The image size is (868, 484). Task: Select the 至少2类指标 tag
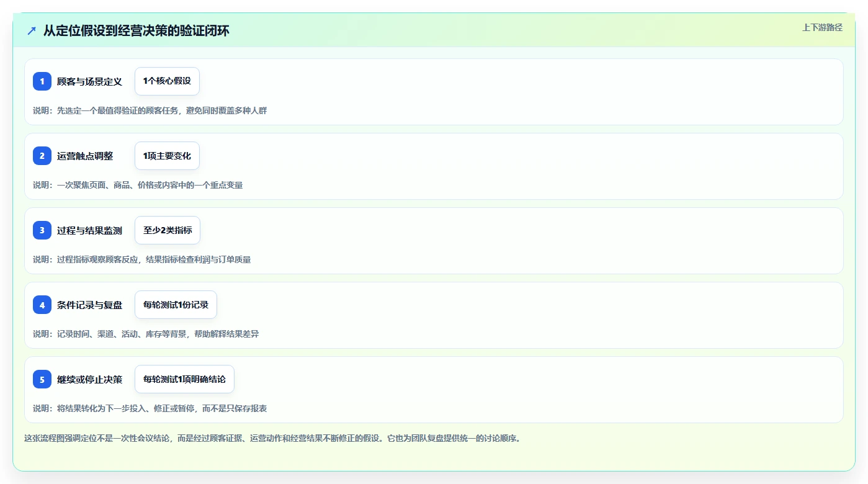(x=168, y=230)
